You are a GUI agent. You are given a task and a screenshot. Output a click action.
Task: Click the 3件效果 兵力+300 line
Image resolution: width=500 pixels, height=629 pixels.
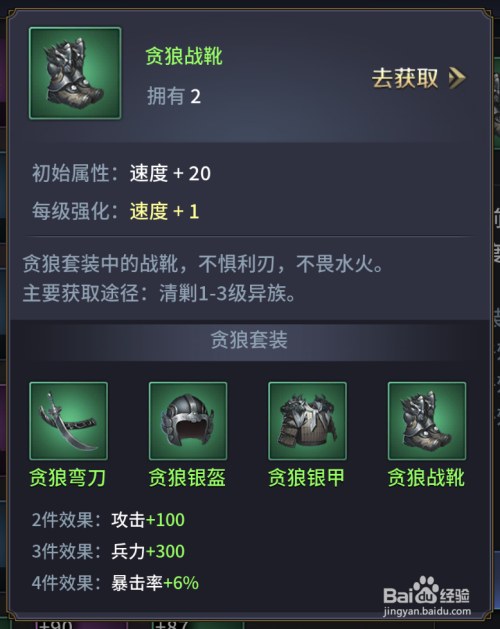[108, 552]
